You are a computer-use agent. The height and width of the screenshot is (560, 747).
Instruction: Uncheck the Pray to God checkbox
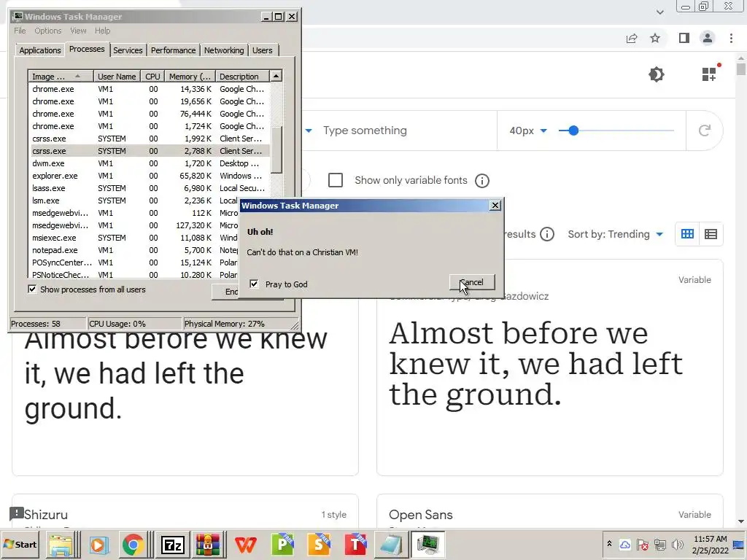tap(255, 284)
